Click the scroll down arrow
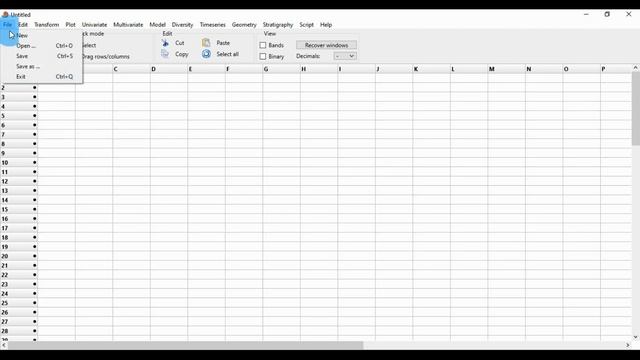The height and width of the screenshot is (360, 640). pyautogui.click(x=636, y=337)
